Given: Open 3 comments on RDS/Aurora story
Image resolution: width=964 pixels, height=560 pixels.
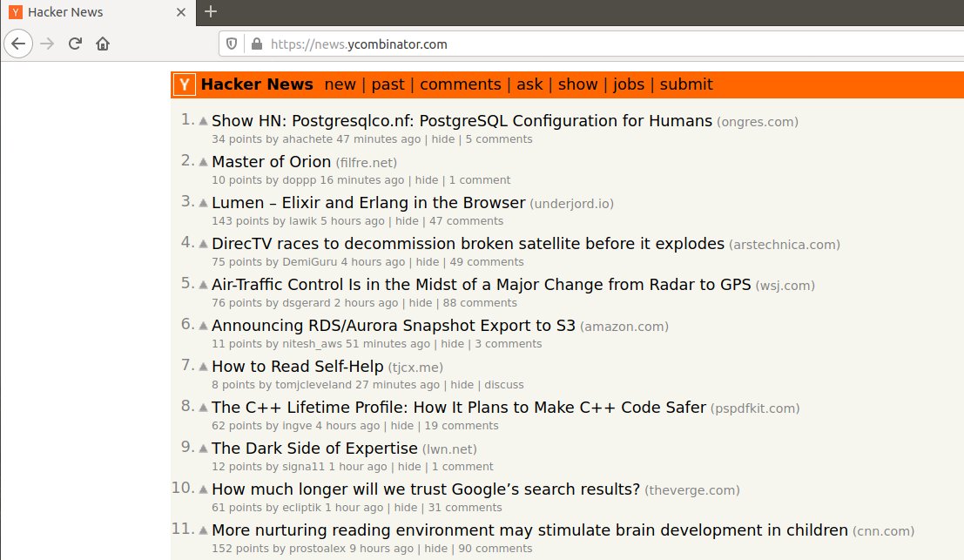Looking at the screenshot, I should coord(508,344).
